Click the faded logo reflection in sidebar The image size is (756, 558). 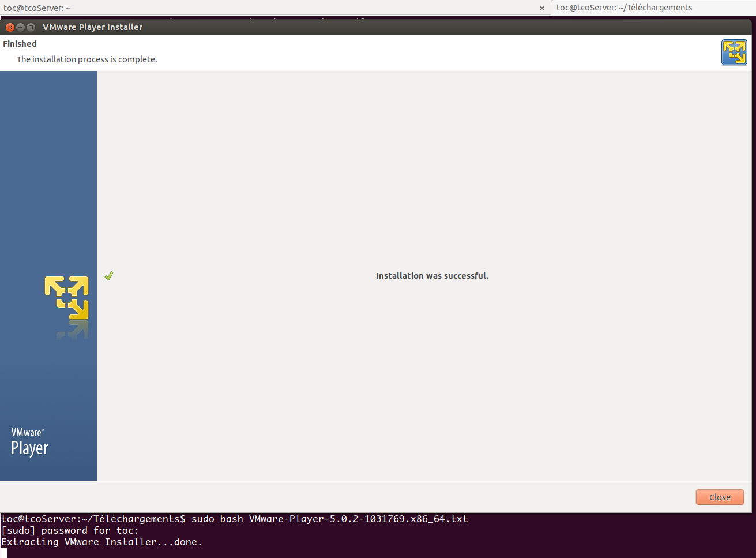point(73,331)
